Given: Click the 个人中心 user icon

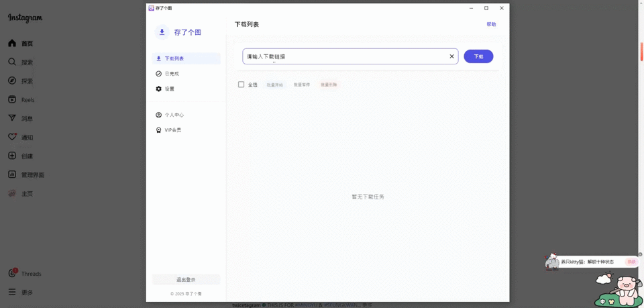Looking at the screenshot, I should click(158, 115).
